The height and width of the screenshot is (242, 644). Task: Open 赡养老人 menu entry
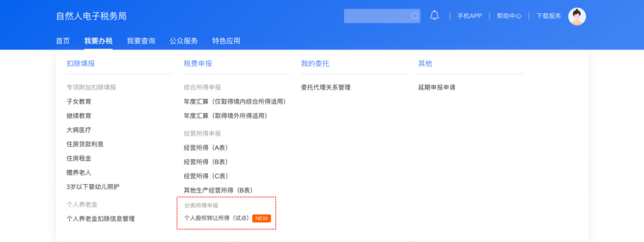point(79,173)
